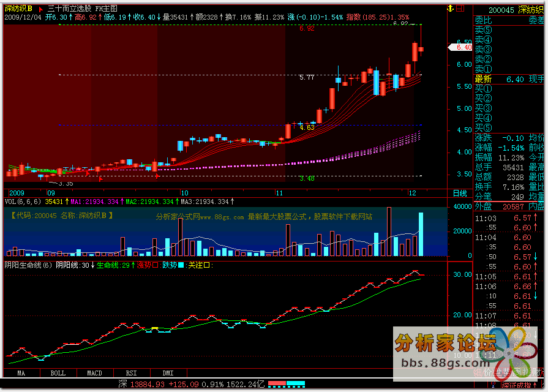548x392 pixels.
Task: Click the tallest red volume bar
Action: click(388, 232)
